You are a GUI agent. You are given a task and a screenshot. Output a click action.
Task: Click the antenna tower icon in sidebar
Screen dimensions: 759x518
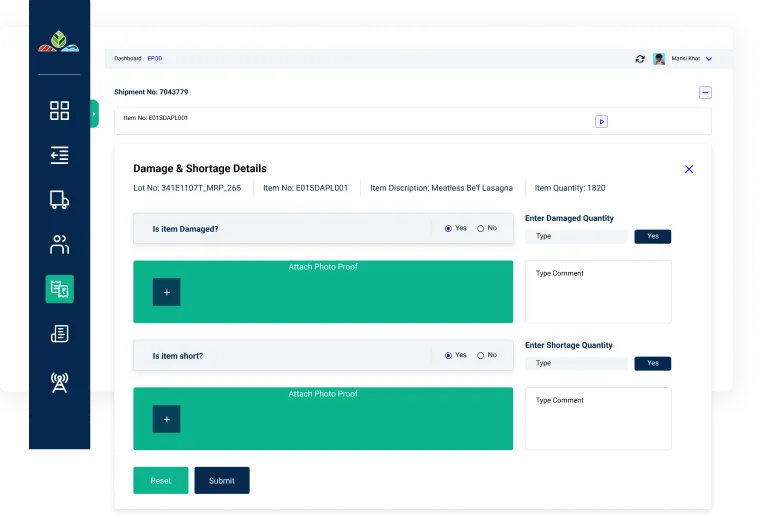[x=59, y=381]
